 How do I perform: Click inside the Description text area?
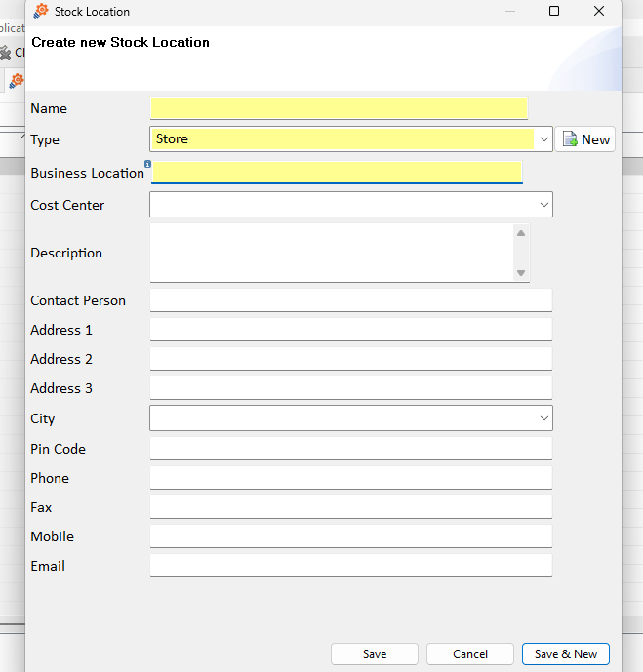click(332, 253)
